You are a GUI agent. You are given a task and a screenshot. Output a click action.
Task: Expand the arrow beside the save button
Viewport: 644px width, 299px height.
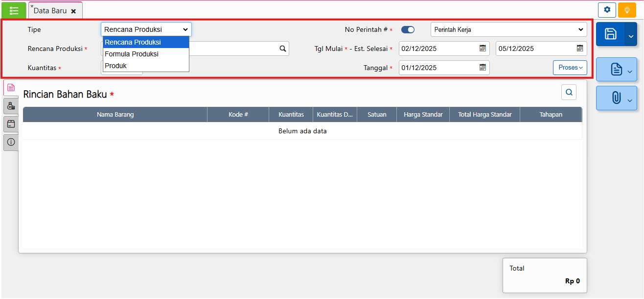(631, 34)
